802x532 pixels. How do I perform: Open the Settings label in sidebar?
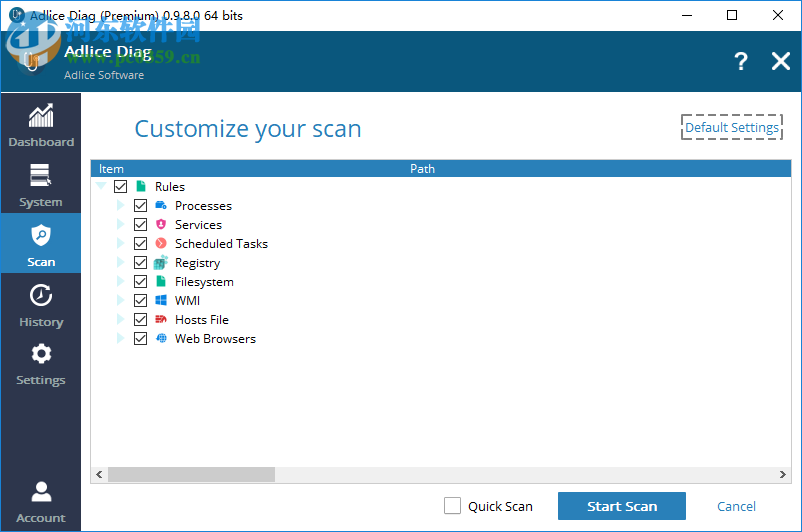pyautogui.click(x=41, y=380)
